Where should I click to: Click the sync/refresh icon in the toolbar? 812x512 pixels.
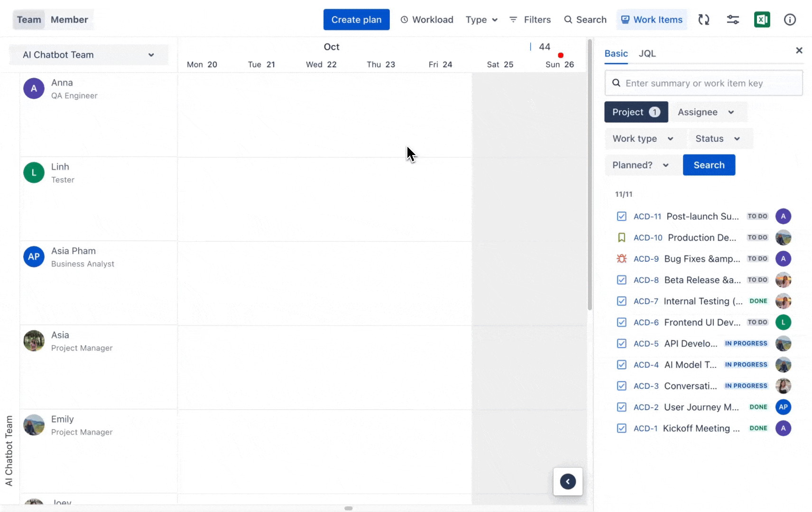[704, 19]
